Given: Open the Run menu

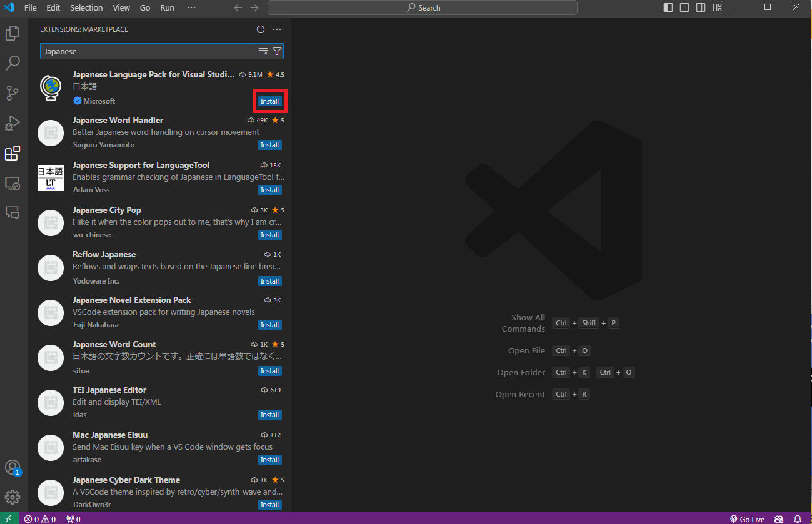Looking at the screenshot, I should tap(167, 7).
